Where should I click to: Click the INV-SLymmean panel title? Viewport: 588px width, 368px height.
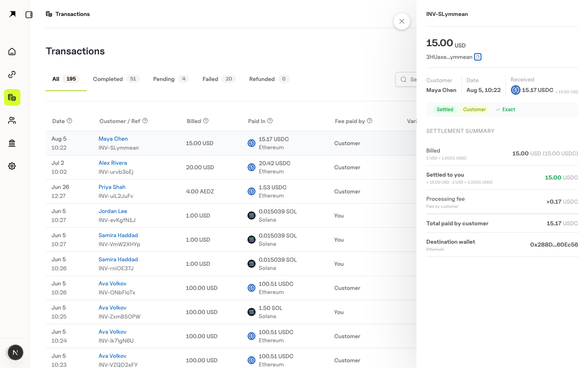coord(447,14)
